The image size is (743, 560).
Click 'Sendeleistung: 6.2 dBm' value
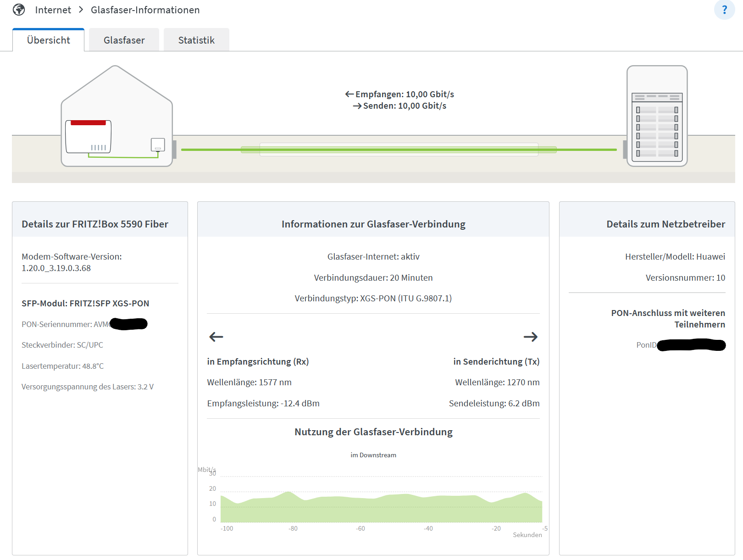click(494, 403)
